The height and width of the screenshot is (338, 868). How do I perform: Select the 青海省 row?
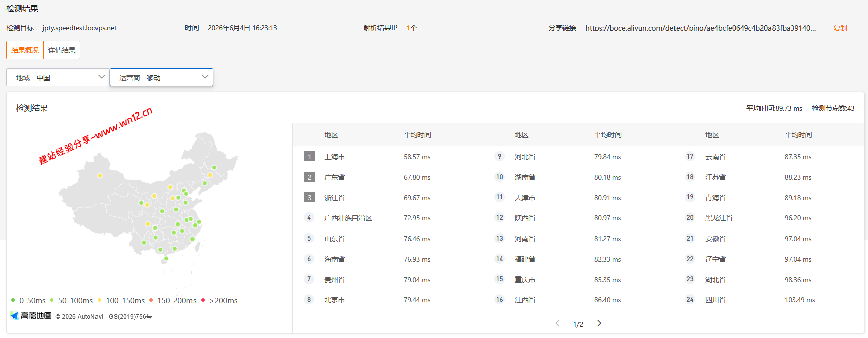[x=769, y=198]
